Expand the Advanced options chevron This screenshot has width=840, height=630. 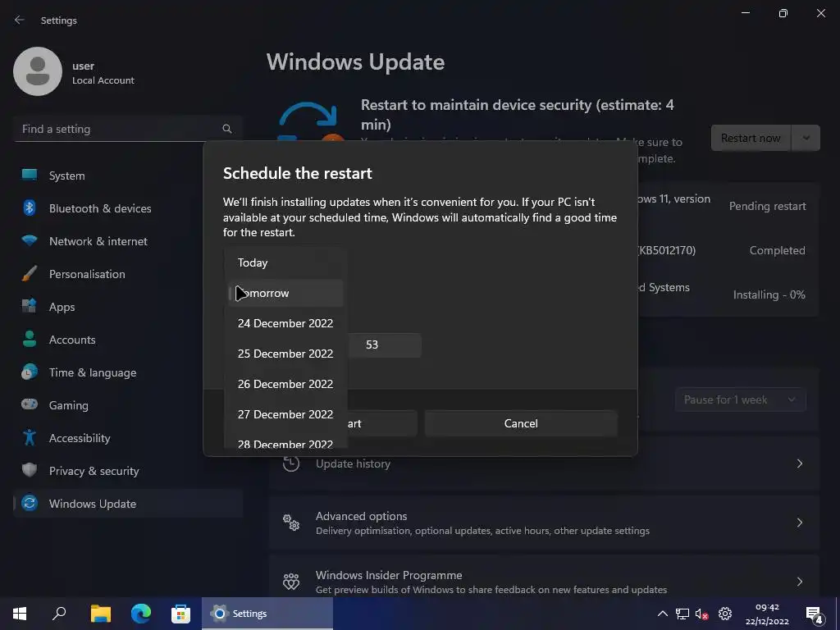pyautogui.click(x=799, y=523)
